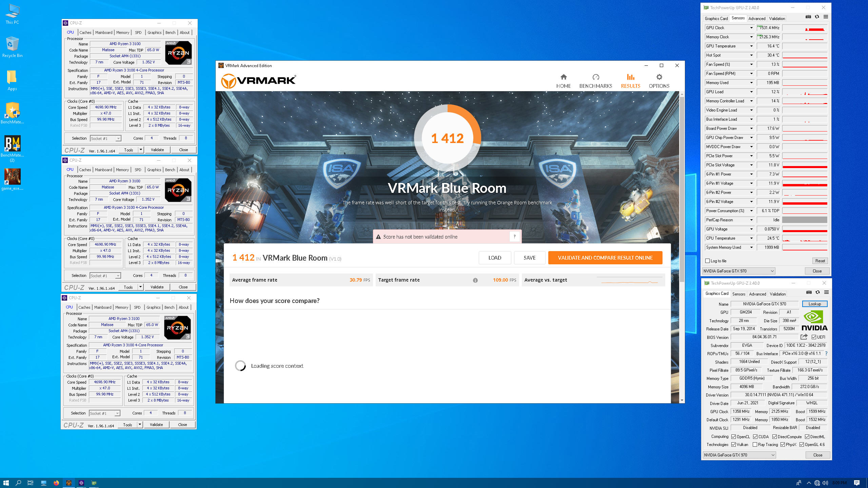Expand the Fan Speed (%) sensor dropdown arrow

click(752, 64)
